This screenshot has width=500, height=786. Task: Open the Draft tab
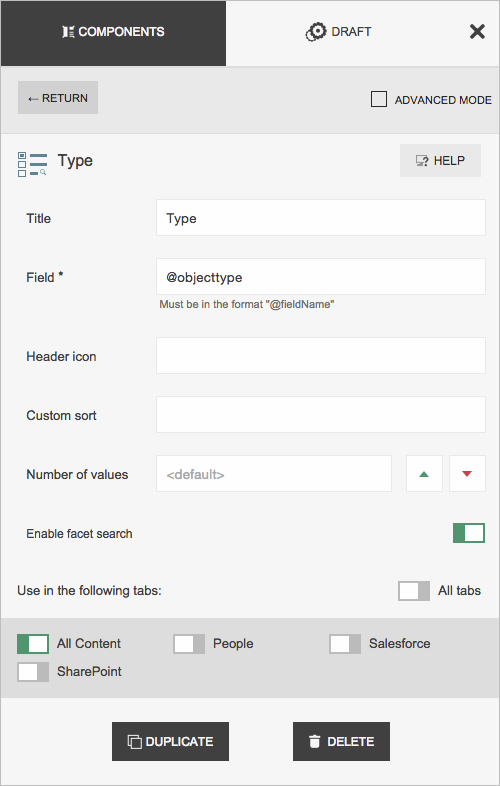tap(339, 33)
